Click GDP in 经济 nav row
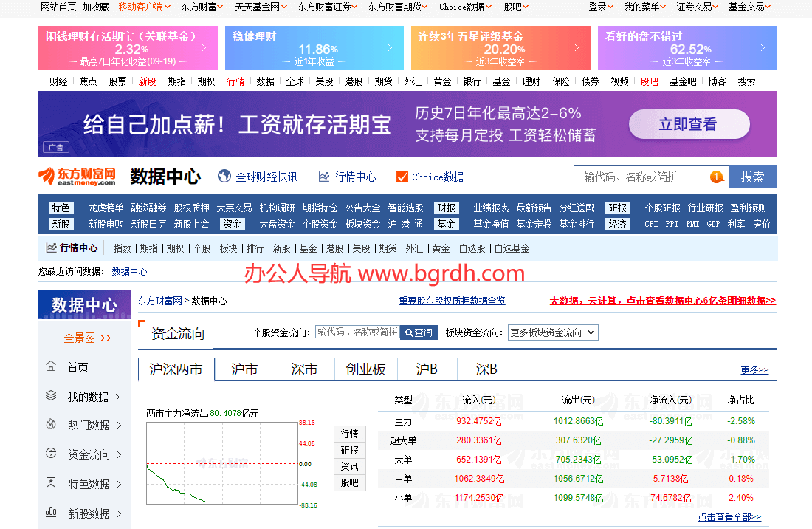This screenshot has height=529, width=812. pyautogui.click(x=713, y=224)
